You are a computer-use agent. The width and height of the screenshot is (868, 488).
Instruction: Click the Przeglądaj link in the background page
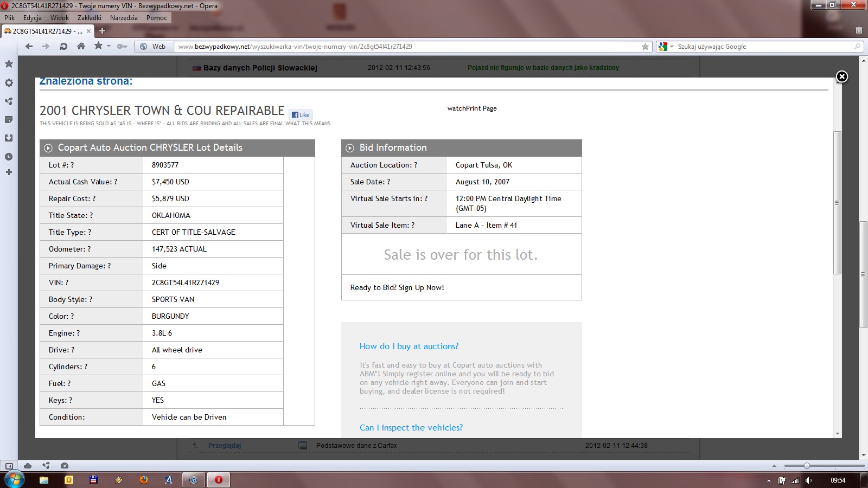click(225, 446)
